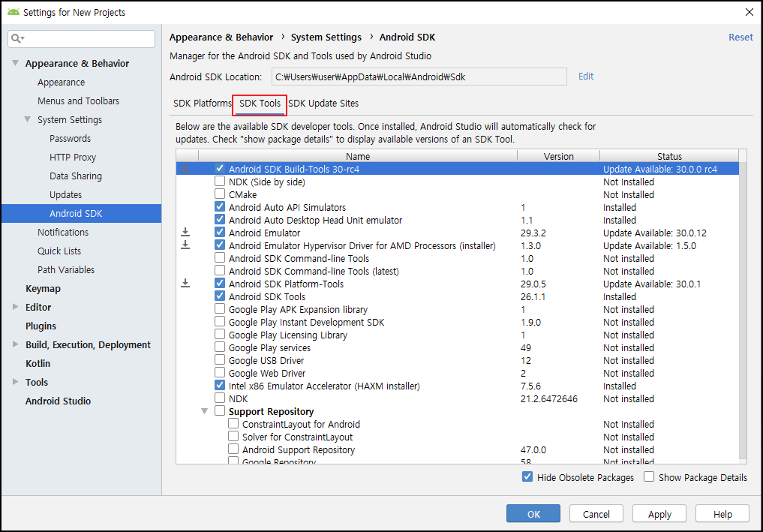The height and width of the screenshot is (532, 763).
Task: Uncheck Android SDK Build-Tools 30-rc4
Action: point(220,168)
